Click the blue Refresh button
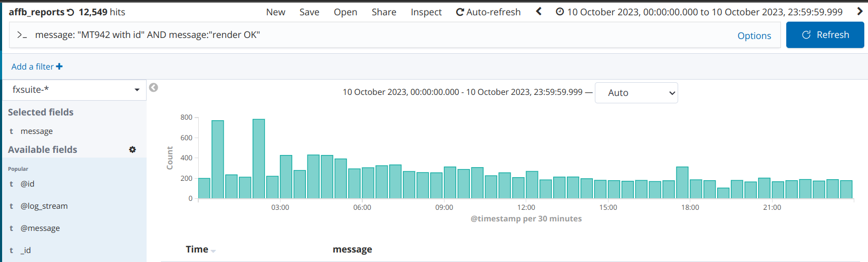The width and height of the screenshot is (868, 262). click(x=825, y=35)
